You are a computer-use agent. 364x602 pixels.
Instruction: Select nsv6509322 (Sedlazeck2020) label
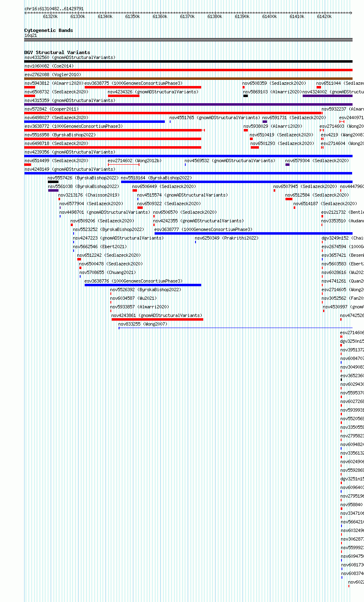(169, 204)
